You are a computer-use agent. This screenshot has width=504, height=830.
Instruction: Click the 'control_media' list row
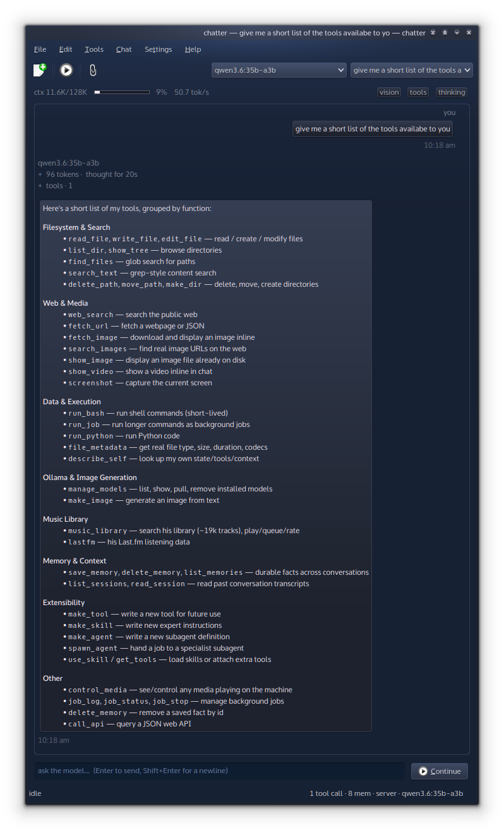(x=177, y=690)
